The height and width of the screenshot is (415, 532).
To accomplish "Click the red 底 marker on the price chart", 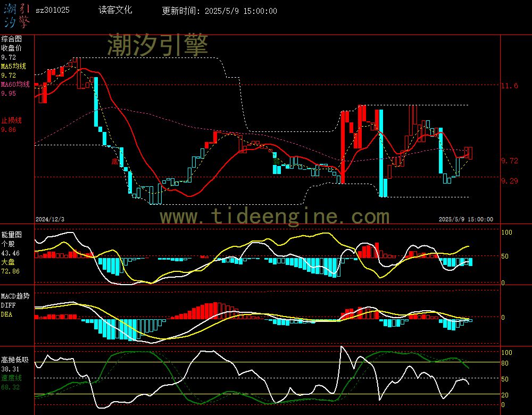I will pyautogui.click(x=115, y=161).
